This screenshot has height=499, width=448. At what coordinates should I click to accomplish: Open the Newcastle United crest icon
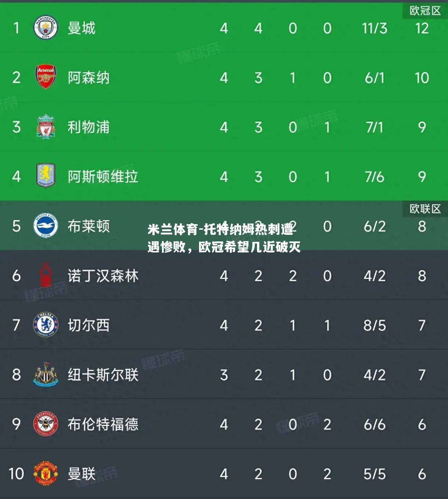pos(46,374)
